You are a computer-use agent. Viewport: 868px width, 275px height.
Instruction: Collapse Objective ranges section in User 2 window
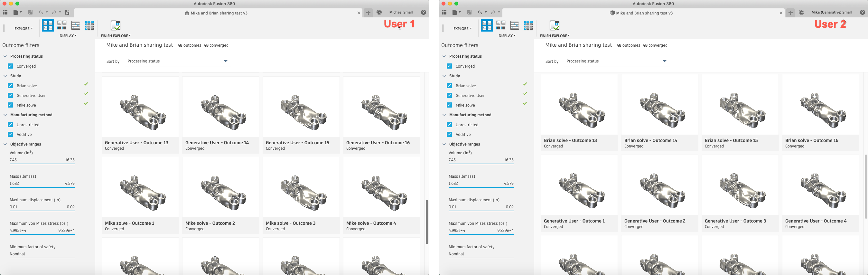pyautogui.click(x=444, y=144)
